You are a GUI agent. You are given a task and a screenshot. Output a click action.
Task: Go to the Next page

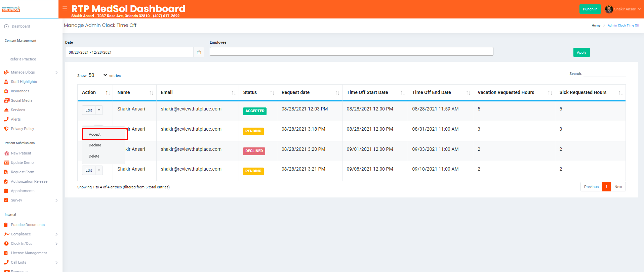618,187
